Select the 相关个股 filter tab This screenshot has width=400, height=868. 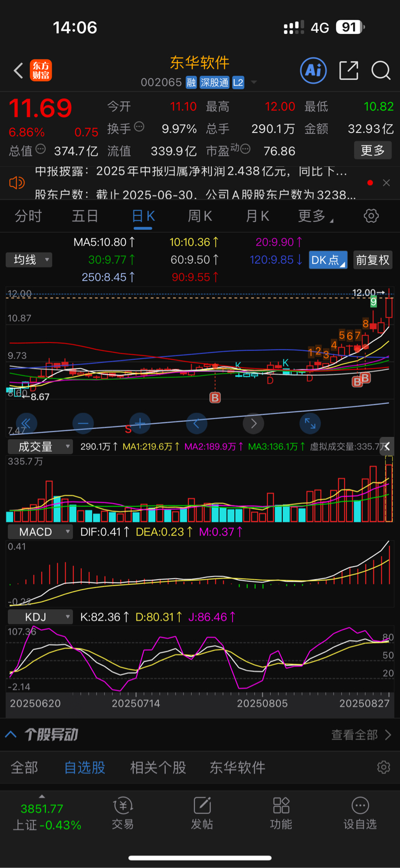click(158, 767)
